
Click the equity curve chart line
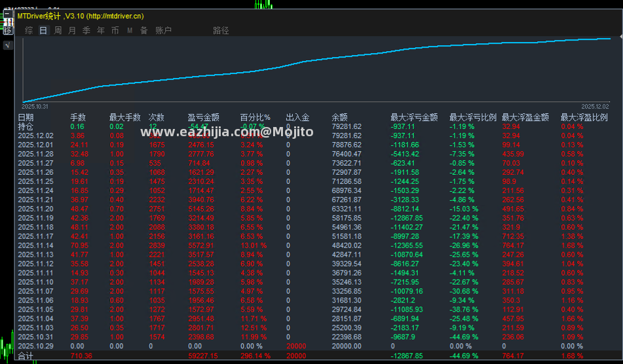[316, 60]
